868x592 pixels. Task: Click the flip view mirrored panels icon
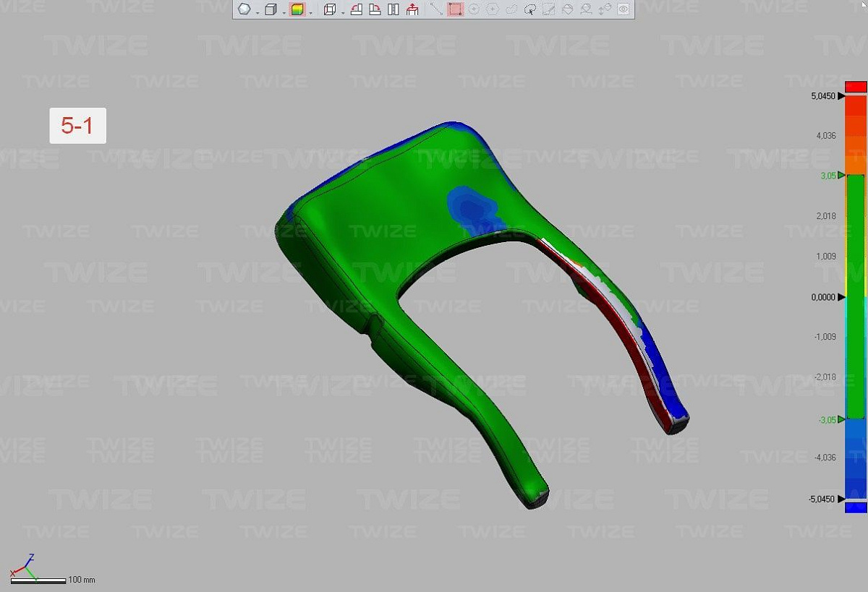[393, 9]
